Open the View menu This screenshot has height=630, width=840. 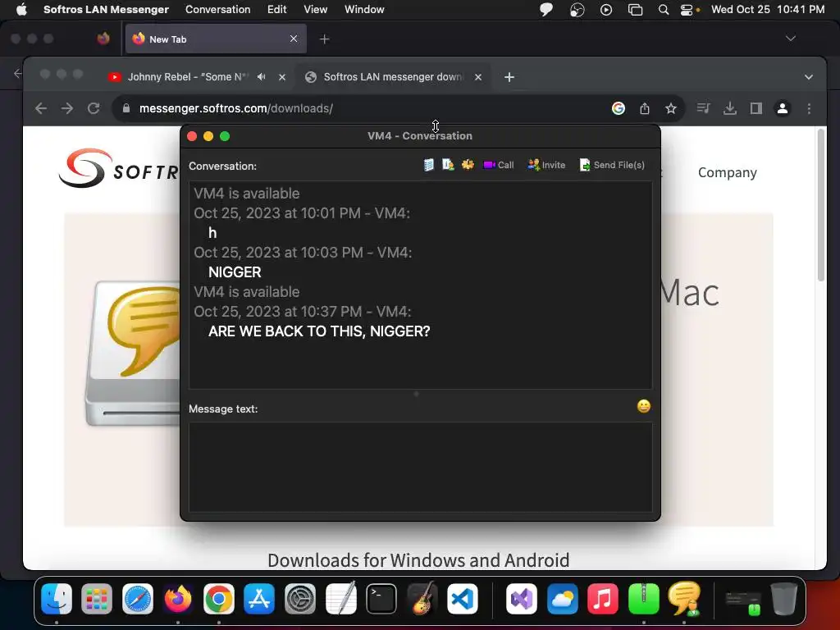click(x=316, y=9)
